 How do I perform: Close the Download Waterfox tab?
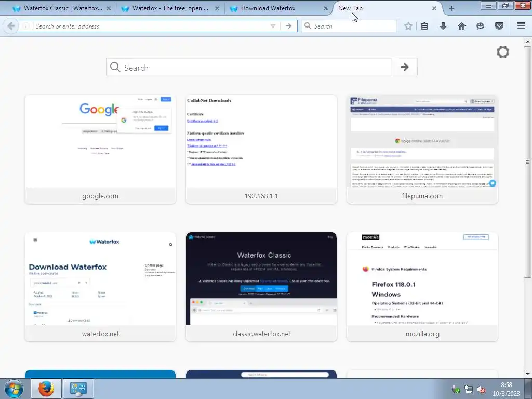tap(326, 8)
